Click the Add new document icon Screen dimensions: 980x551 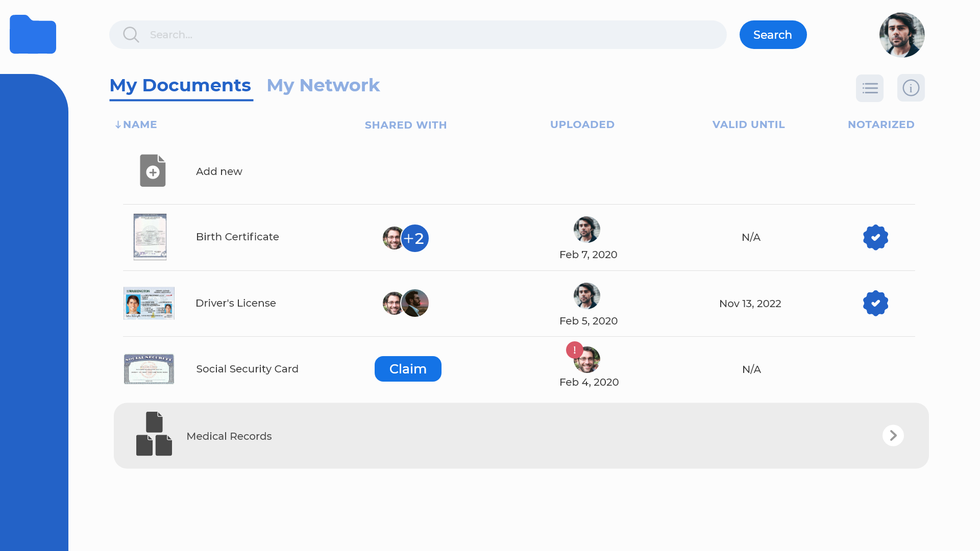pyautogui.click(x=153, y=171)
